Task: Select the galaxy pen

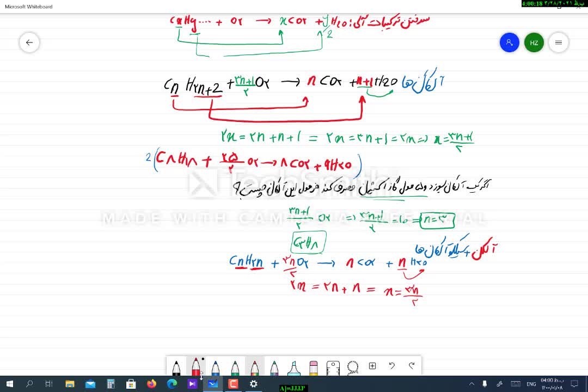Action: point(274,367)
